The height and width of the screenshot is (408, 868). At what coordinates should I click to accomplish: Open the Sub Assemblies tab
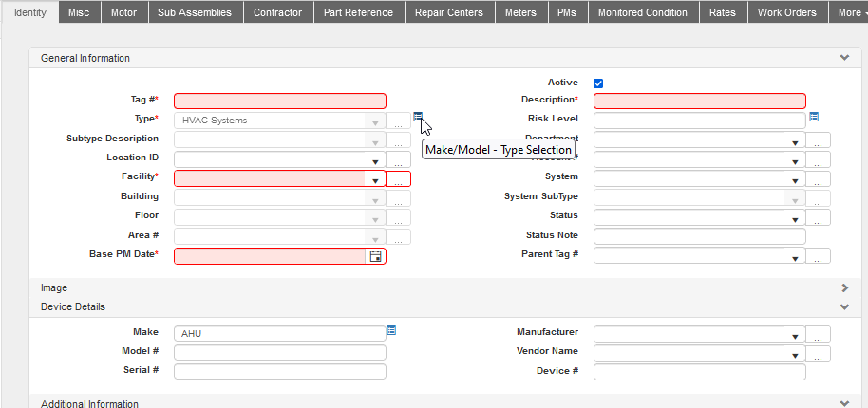point(194,12)
